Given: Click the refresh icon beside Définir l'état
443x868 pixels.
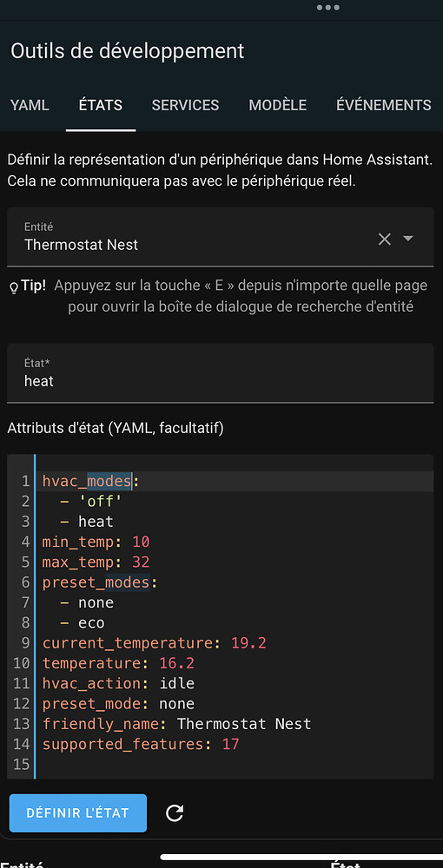Looking at the screenshot, I should coord(175,813).
